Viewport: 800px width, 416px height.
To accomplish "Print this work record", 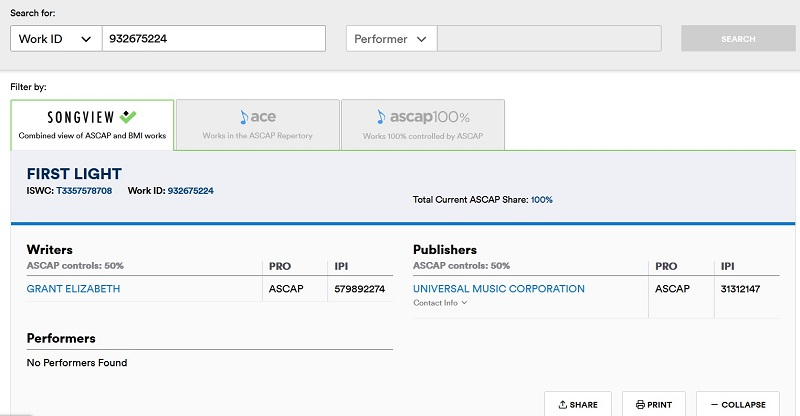I will click(654, 404).
